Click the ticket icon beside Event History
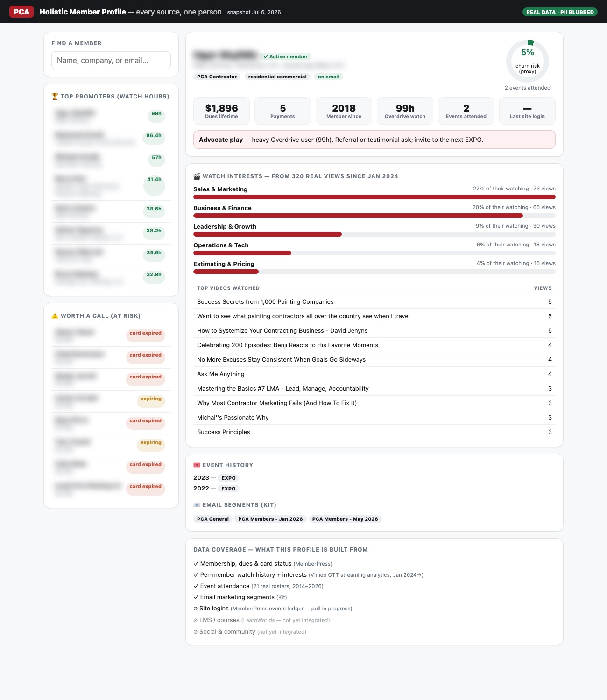Image resolution: width=607 pixels, height=700 pixels. click(x=197, y=465)
